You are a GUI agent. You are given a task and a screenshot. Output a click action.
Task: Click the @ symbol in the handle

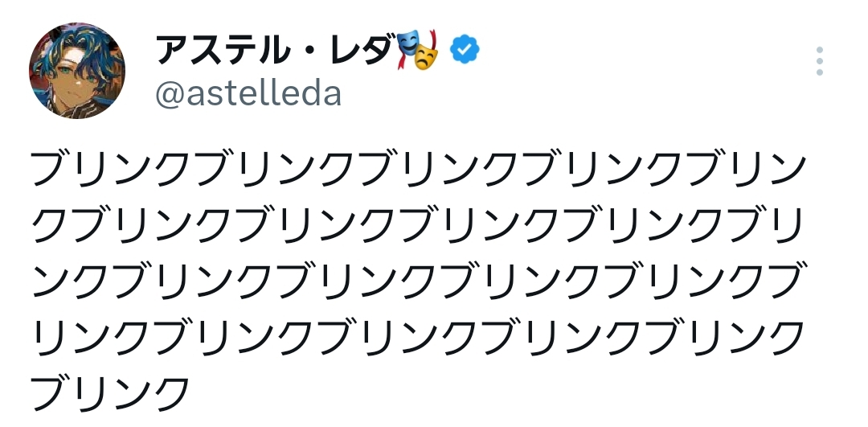[x=167, y=95]
